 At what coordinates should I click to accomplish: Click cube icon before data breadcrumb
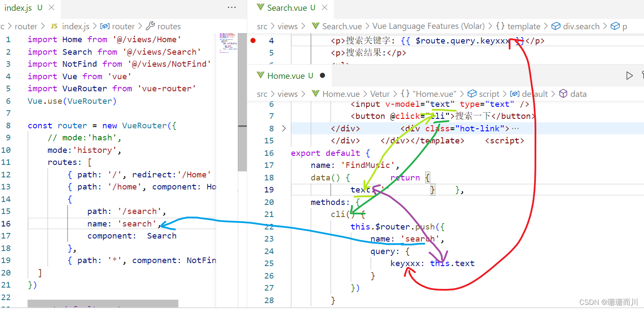(563, 94)
